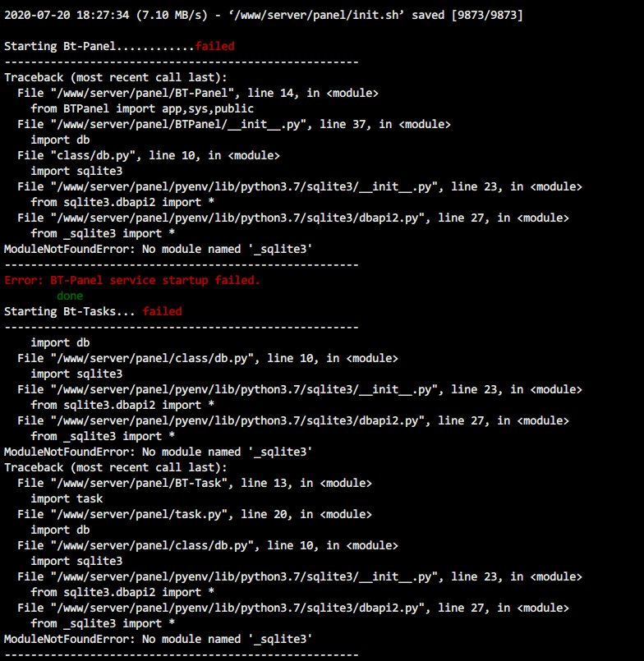Screen dimensions: 644x661
Task: Click '[9873/9873]' byte count in first line
Action: click(x=487, y=15)
